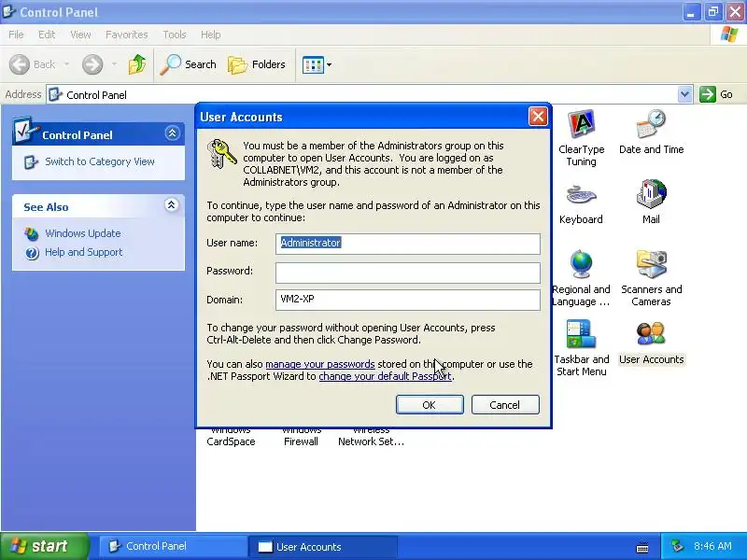Screen dimensions: 747x560
Task: Close the User Accounts dialog
Action: (x=538, y=117)
